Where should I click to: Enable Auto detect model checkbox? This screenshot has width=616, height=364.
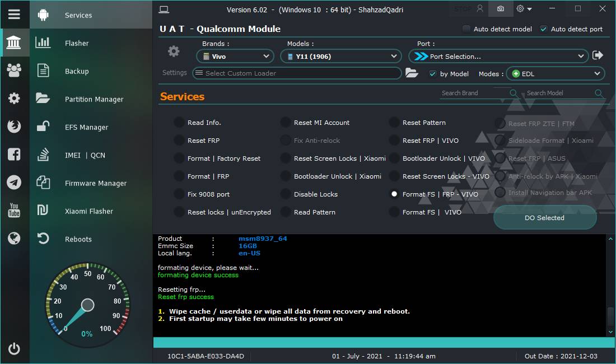point(466,29)
